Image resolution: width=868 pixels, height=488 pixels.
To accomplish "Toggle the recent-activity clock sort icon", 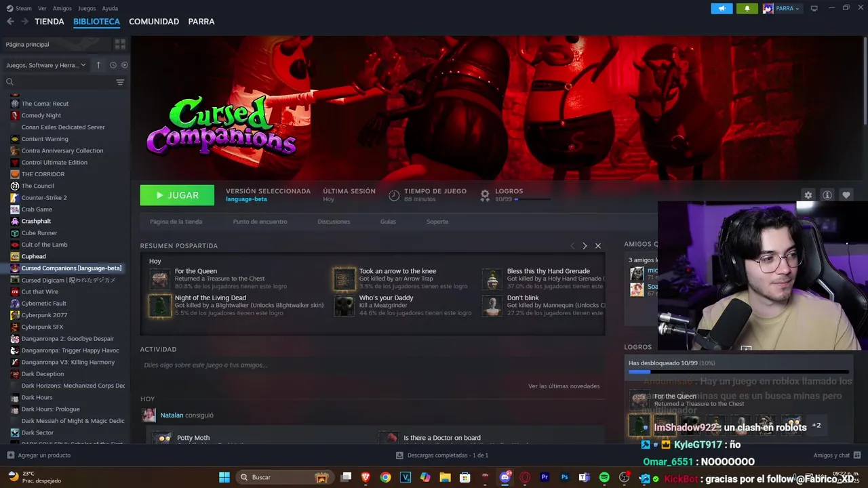I will (x=113, y=65).
